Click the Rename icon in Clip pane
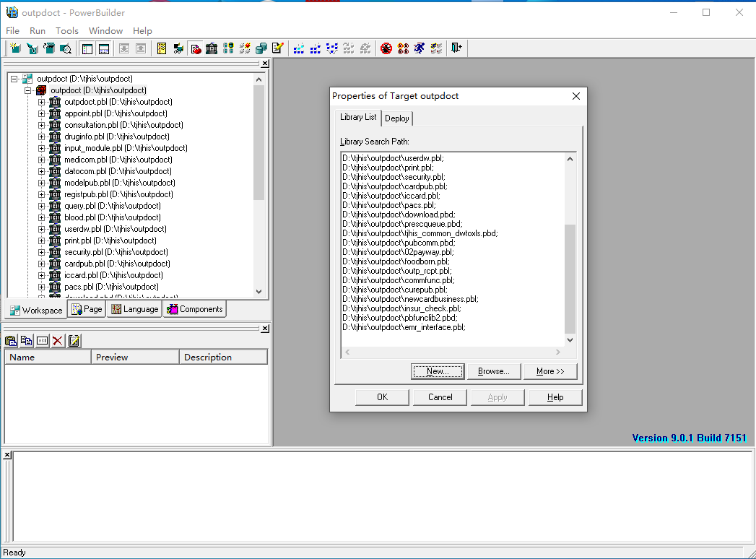This screenshot has height=559, width=756. coord(43,341)
